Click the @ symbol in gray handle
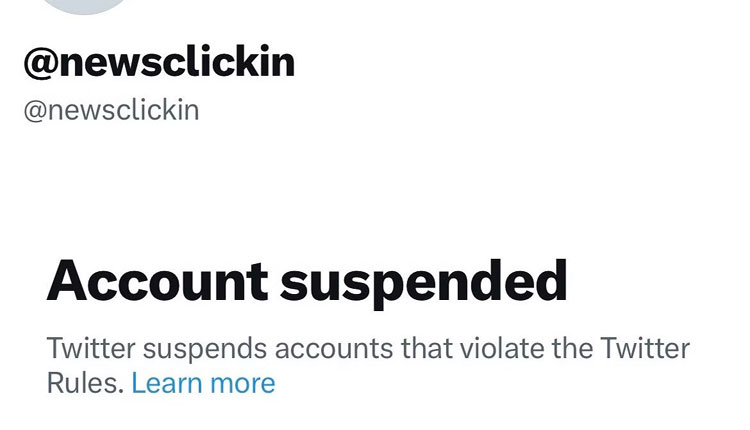Viewport: 750px width, 430px height. [34, 108]
